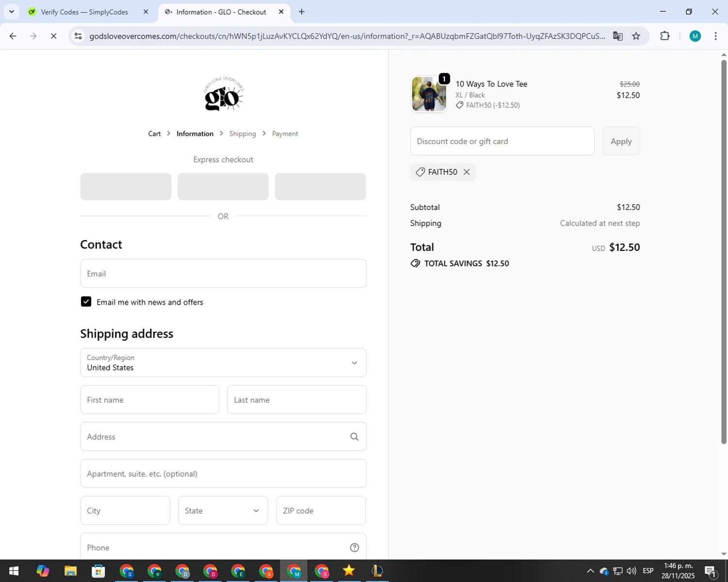This screenshot has height=582, width=728.
Task: Click the first express checkout button
Action: 126,187
